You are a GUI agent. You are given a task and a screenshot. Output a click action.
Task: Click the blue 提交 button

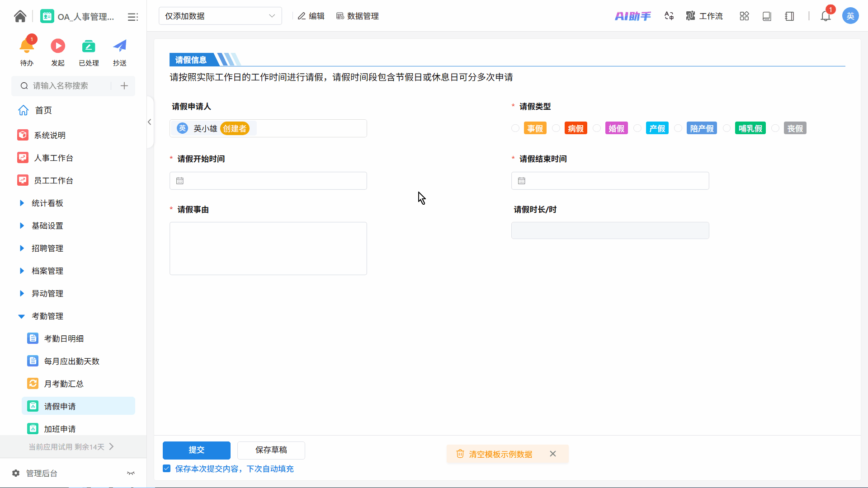tap(197, 450)
